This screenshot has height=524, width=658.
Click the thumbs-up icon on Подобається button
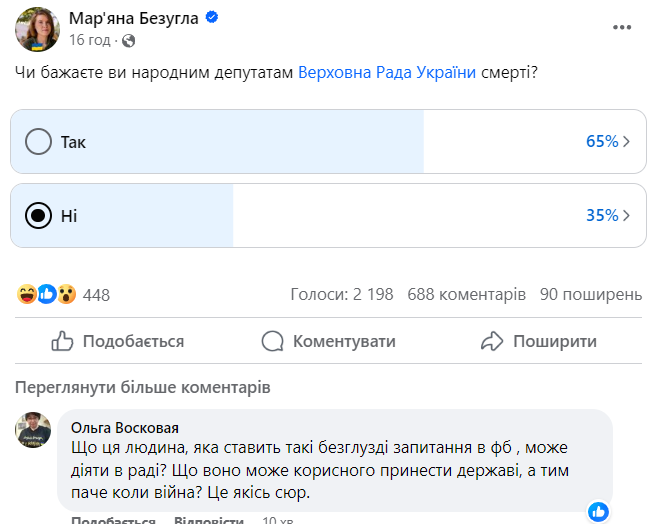tap(62, 341)
